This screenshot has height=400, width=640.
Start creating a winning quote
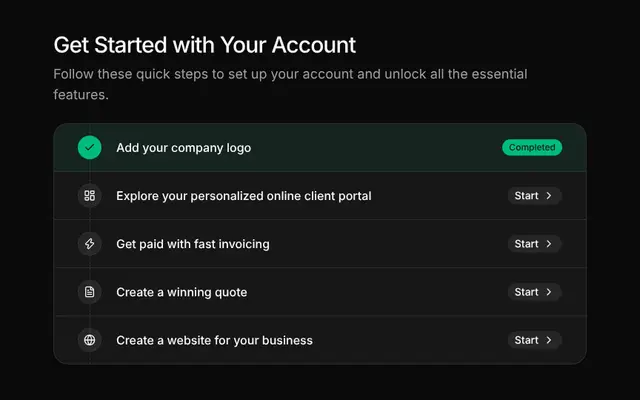[534, 292]
